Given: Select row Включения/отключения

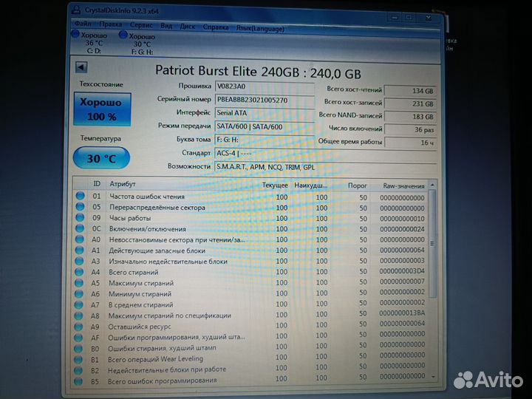Looking at the screenshot, I should tap(250, 229).
